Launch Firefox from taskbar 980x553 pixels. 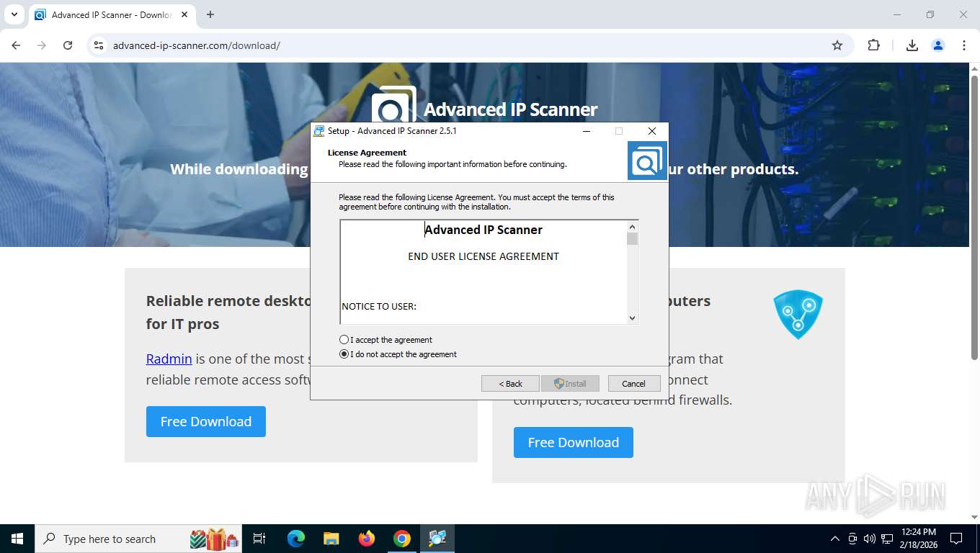click(x=367, y=539)
